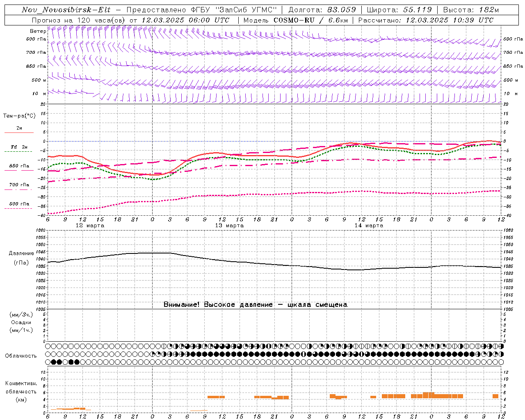This screenshot has width=525, height=420.
Task: Click the dash-dot line under 700 гПа temperature legend
Action: [18, 189]
